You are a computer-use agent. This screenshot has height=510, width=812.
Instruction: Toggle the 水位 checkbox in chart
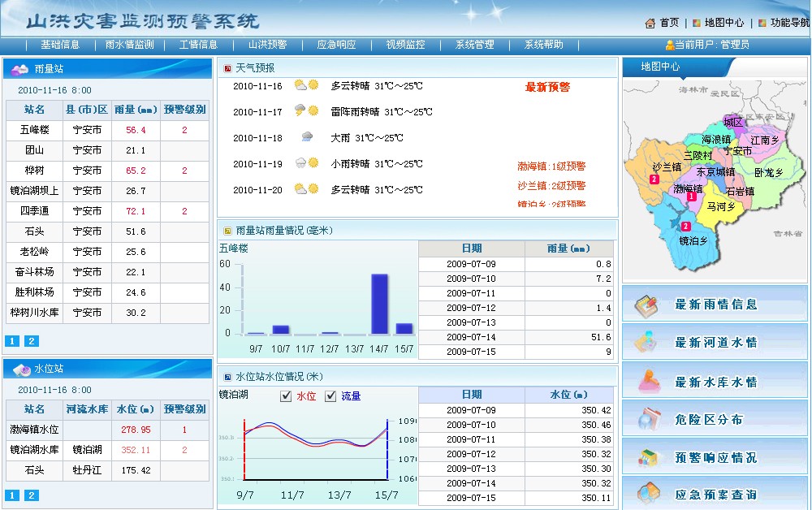(x=286, y=396)
